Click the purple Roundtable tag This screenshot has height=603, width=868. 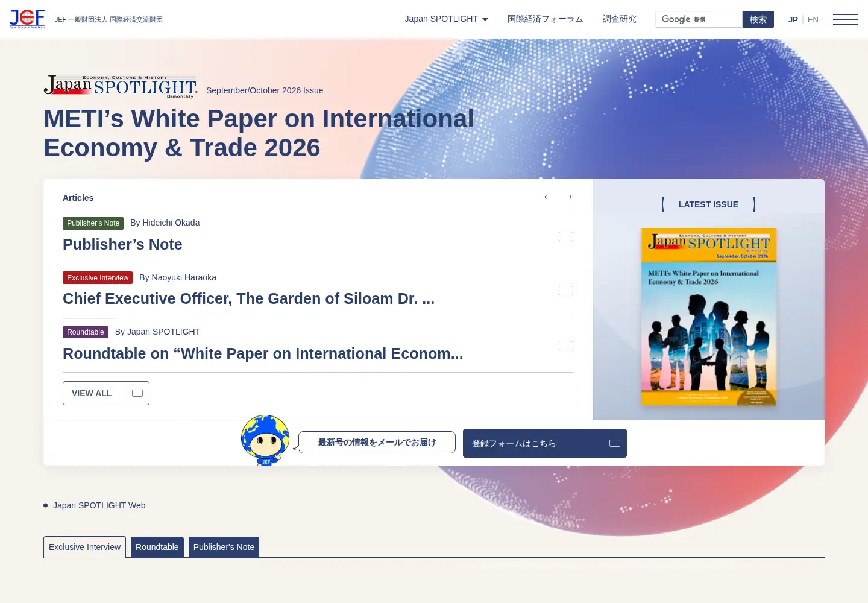tap(86, 332)
